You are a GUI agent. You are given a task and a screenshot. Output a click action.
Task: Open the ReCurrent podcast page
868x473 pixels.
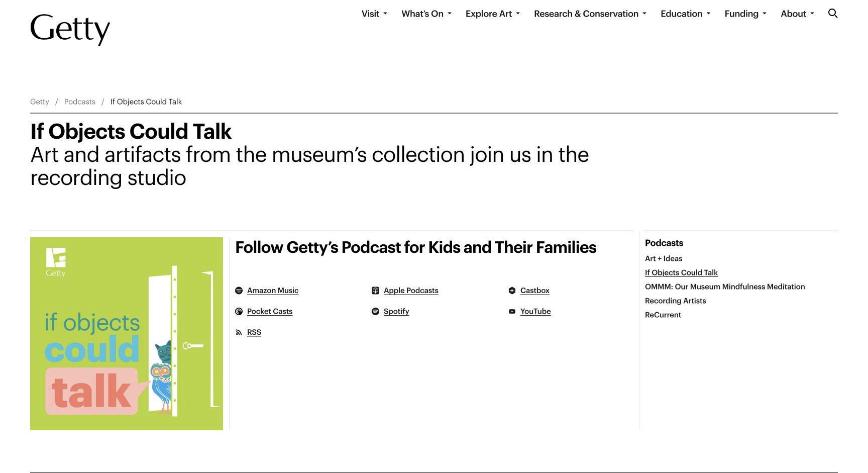[663, 315]
